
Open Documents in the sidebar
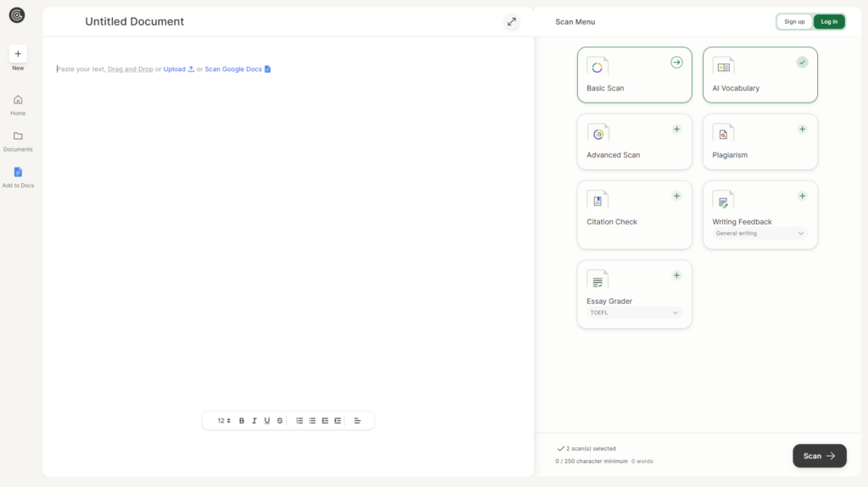(x=18, y=141)
